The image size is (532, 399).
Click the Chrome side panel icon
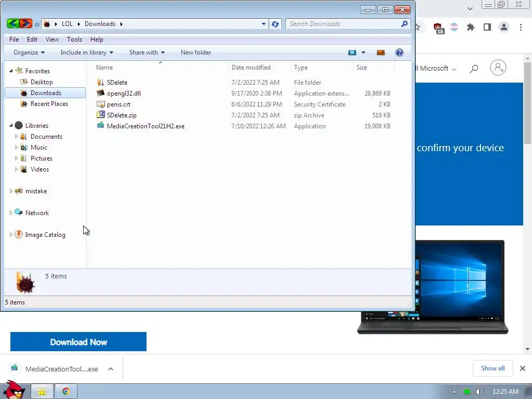pyautogui.click(x=487, y=27)
